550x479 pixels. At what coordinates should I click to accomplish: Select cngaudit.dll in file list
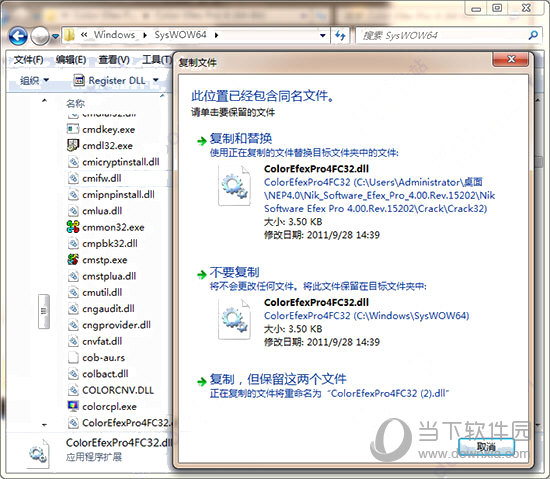click(x=101, y=309)
